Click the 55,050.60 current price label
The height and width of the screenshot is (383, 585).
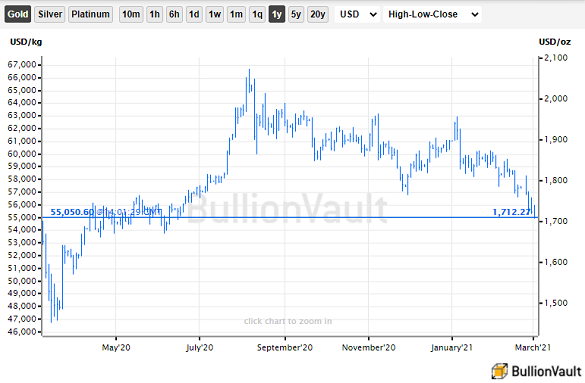point(72,212)
